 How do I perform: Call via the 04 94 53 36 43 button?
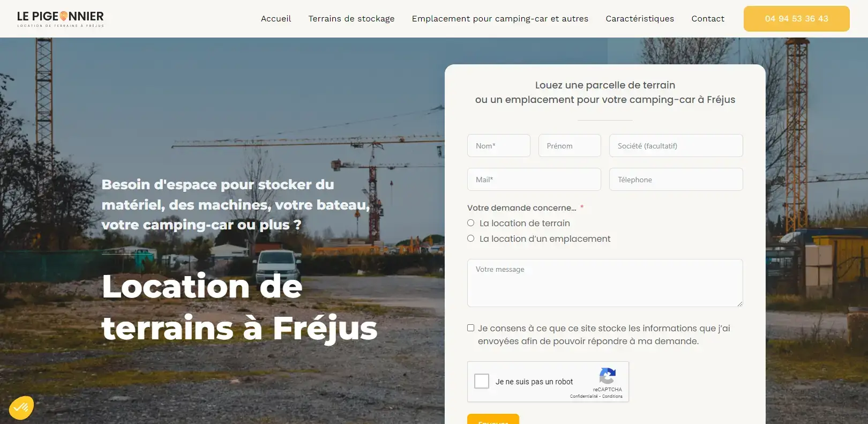coord(796,19)
